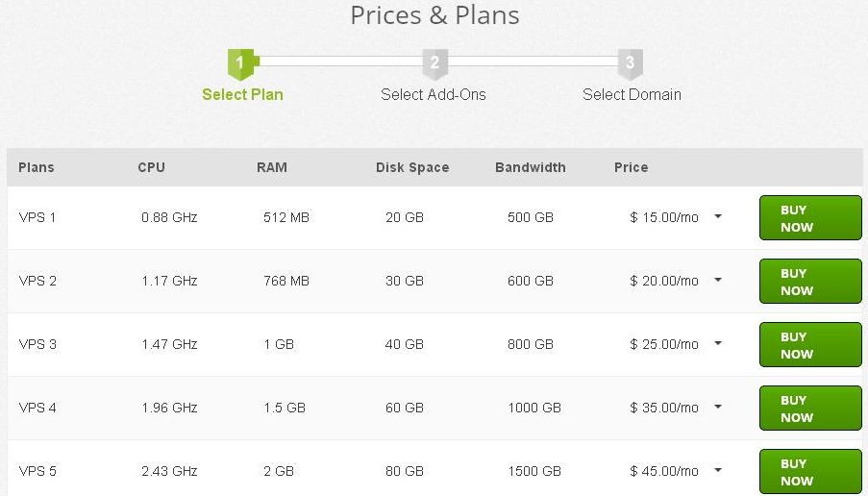The image size is (868, 496).
Task: Open the VPS 5 price dropdown
Action: [718, 471]
